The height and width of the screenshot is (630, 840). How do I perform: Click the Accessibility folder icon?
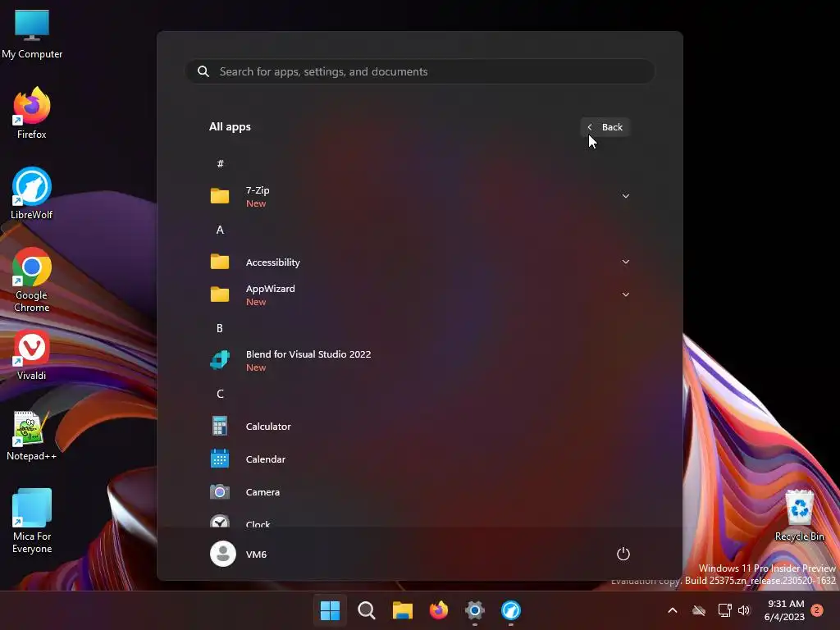click(220, 262)
